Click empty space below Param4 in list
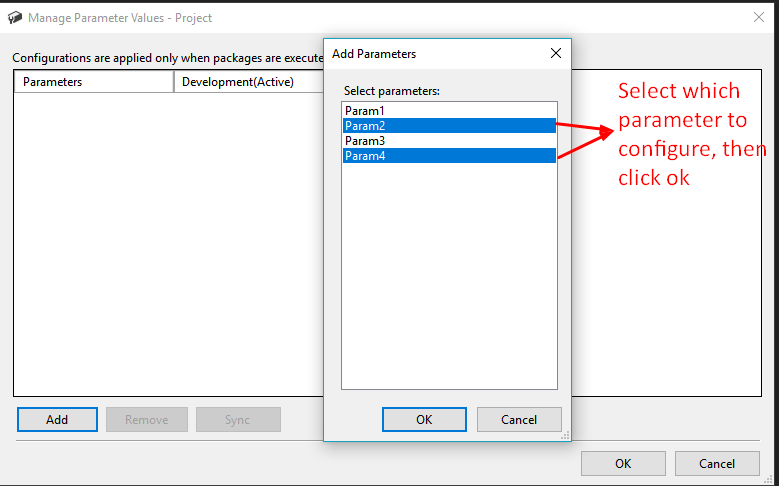Screen dimensions: 779x486 [x=449, y=276]
